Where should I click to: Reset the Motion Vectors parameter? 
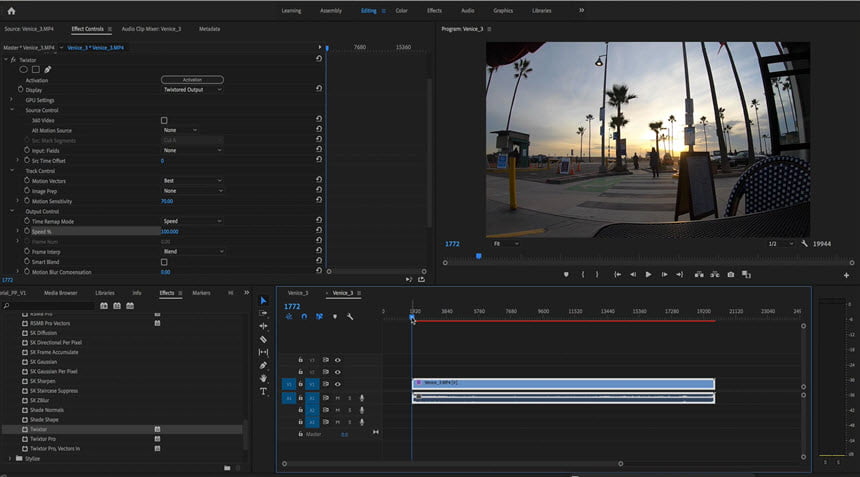click(x=319, y=179)
